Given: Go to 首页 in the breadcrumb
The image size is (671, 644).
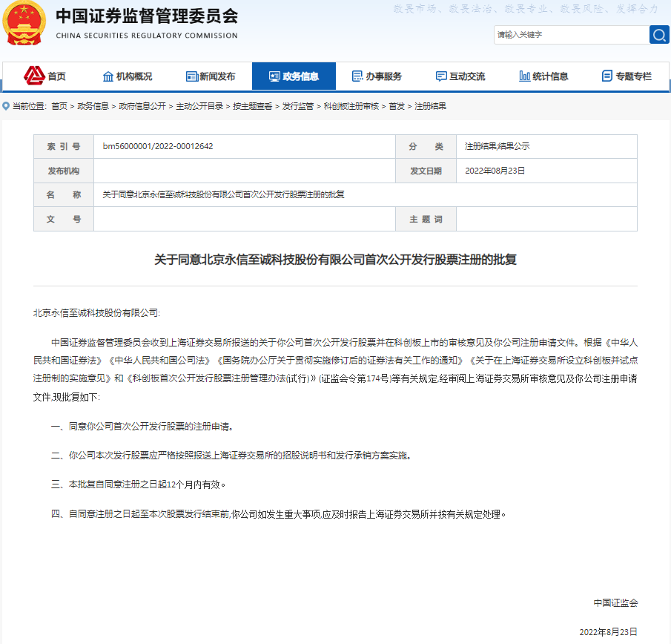Looking at the screenshot, I should (59, 106).
